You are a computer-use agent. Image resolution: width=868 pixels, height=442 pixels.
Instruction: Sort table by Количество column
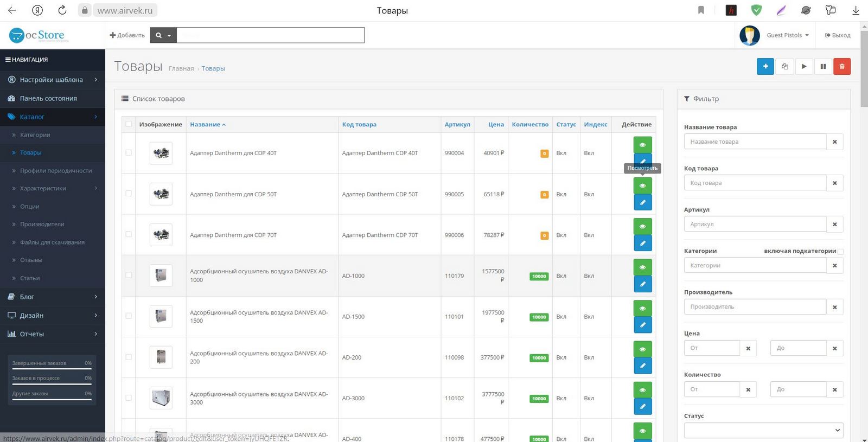pyautogui.click(x=530, y=124)
